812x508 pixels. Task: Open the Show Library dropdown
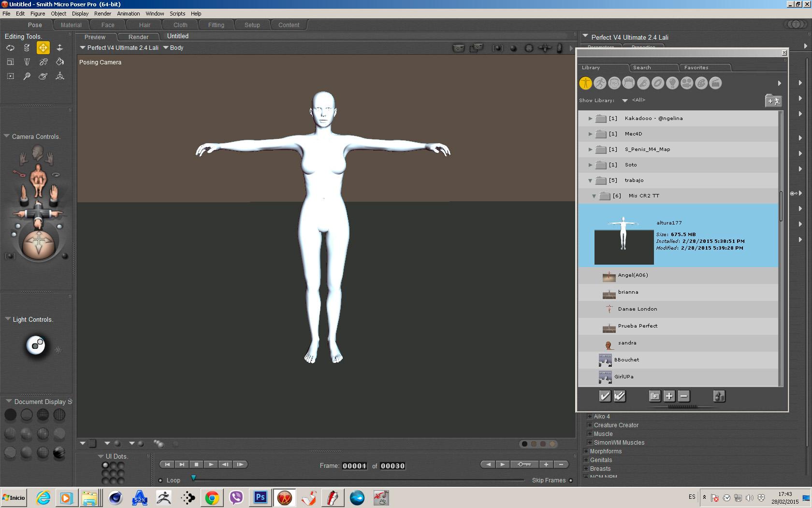click(x=624, y=101)
